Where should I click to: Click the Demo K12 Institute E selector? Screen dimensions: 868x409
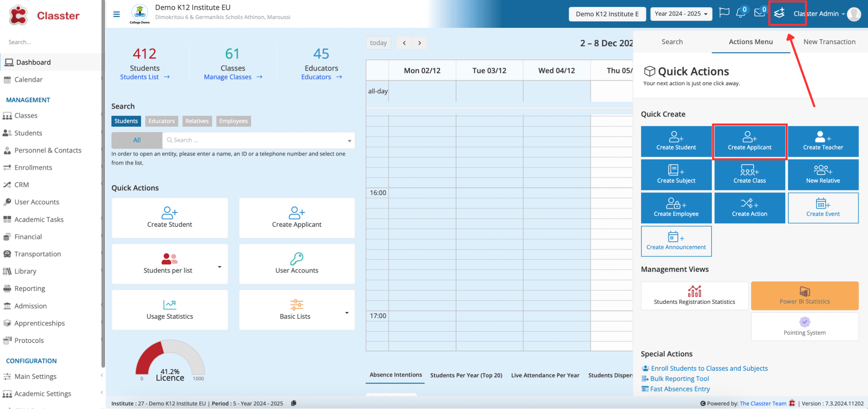tap(607, 14)
